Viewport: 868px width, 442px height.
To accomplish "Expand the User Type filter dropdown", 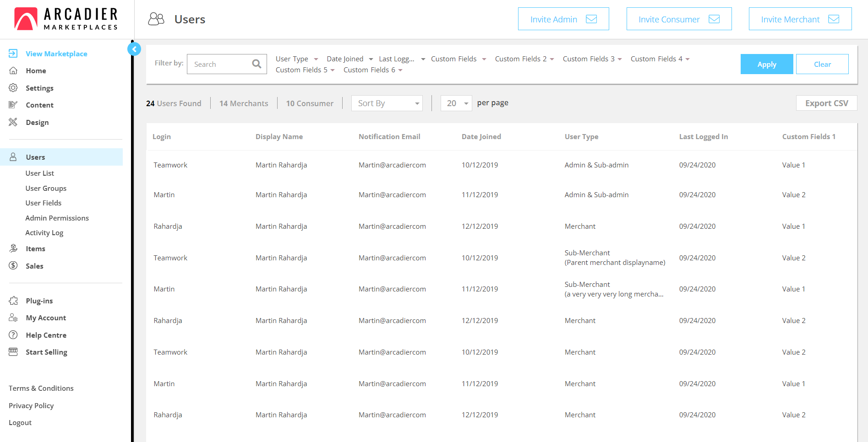I will (296, 59).
